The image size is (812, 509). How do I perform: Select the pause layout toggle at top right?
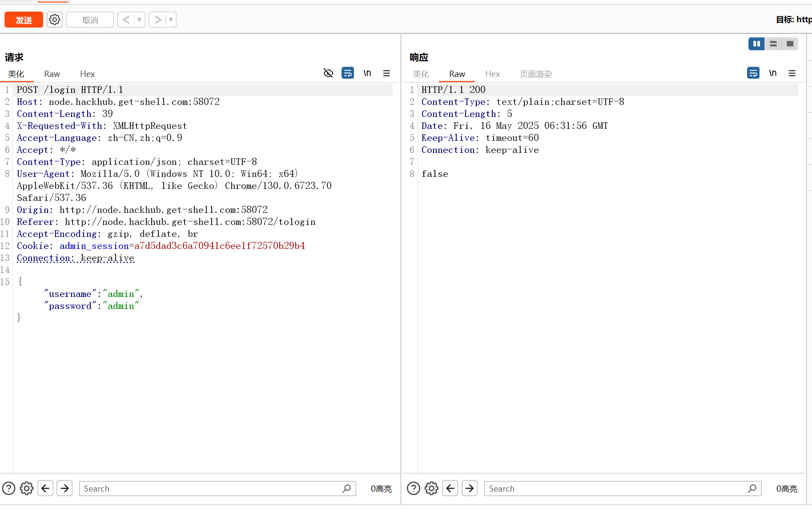tap(756, 44)
